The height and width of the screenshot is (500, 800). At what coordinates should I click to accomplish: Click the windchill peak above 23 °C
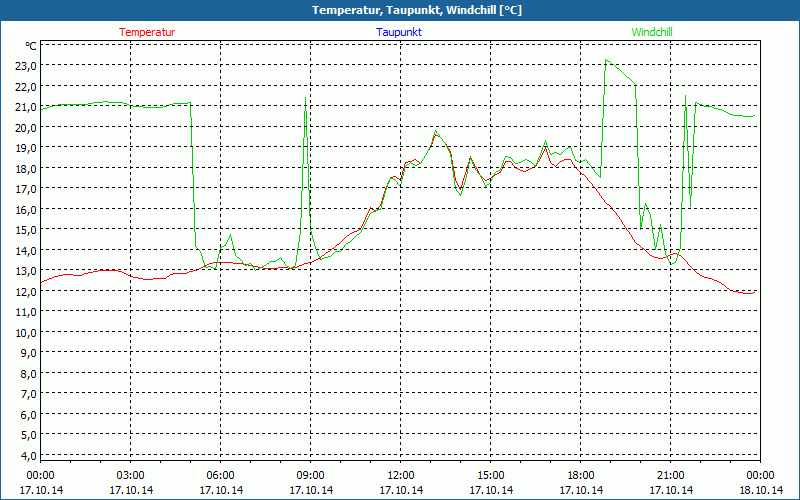(x=606, y=60)
